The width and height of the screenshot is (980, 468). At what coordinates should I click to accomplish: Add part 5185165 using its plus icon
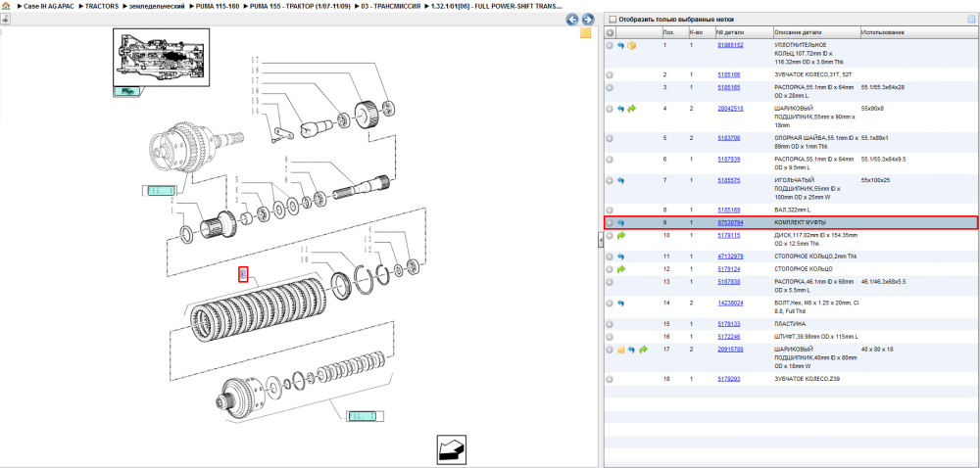pos(610,87)
